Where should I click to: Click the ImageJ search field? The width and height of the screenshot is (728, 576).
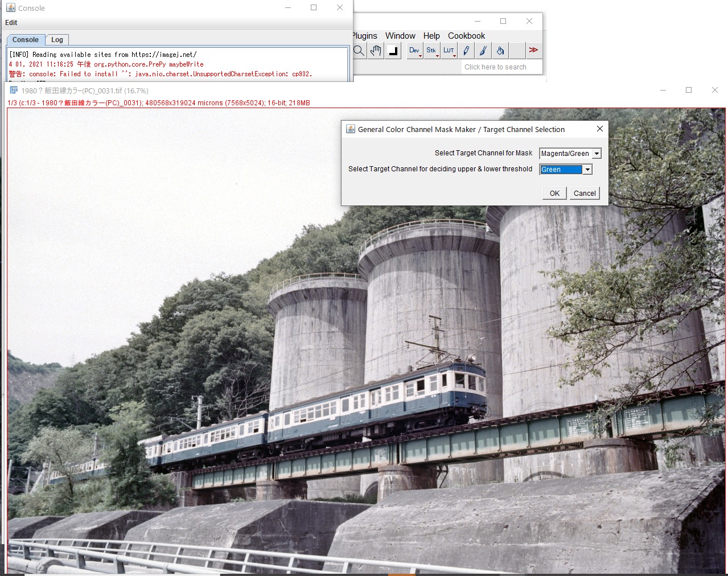pos(501,67)
